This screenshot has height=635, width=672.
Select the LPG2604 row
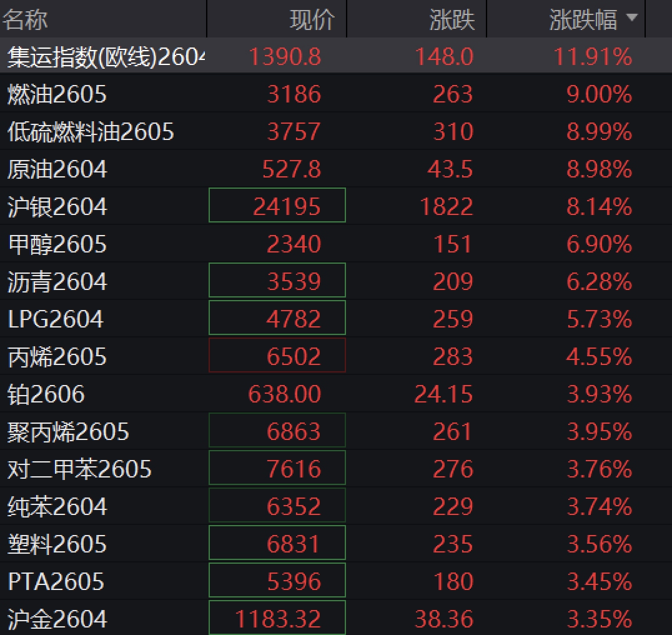click(56, 319)
